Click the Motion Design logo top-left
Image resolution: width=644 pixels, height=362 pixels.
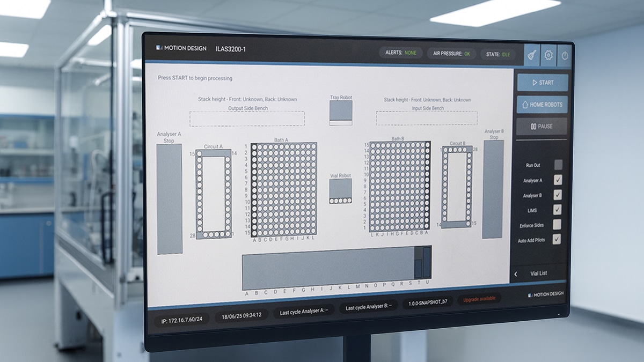pyautogui.click(x=181, y=48)
